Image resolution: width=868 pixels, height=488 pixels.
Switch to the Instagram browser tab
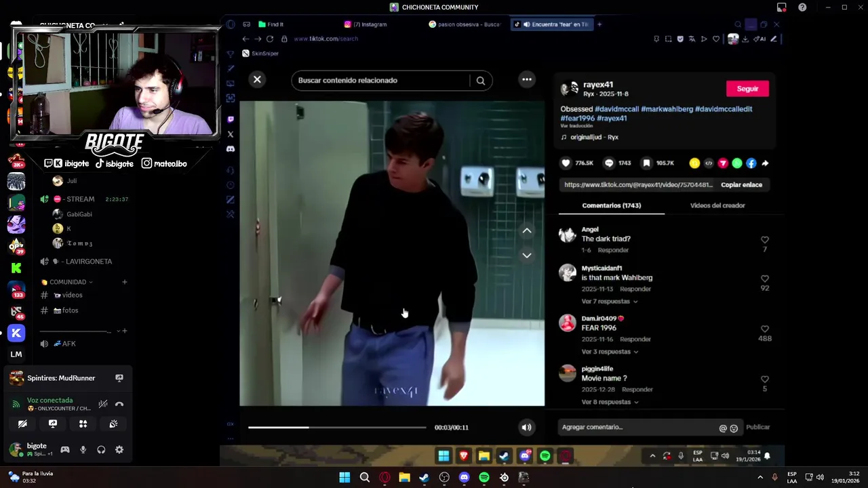click(x=370, y=24)
